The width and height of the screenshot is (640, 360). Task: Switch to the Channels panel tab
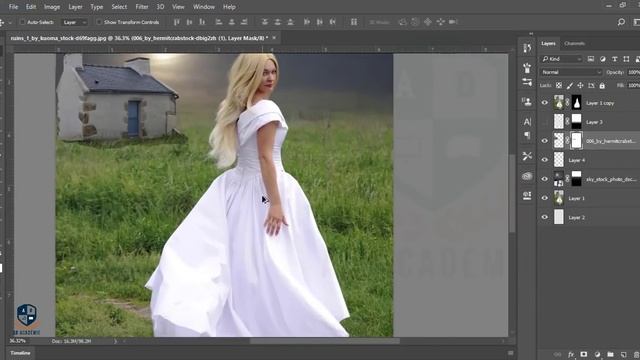(x=574, y=43)
